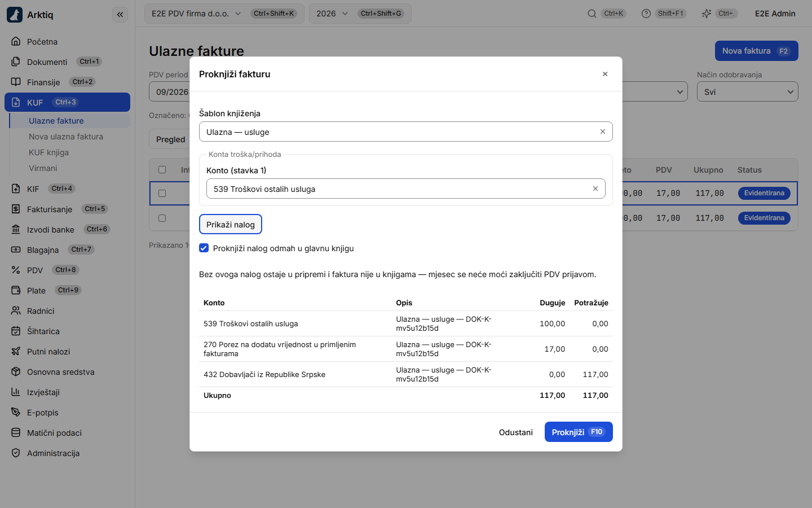
Task: Open Izvodi banke bank icon
Action: pos(16,229)
